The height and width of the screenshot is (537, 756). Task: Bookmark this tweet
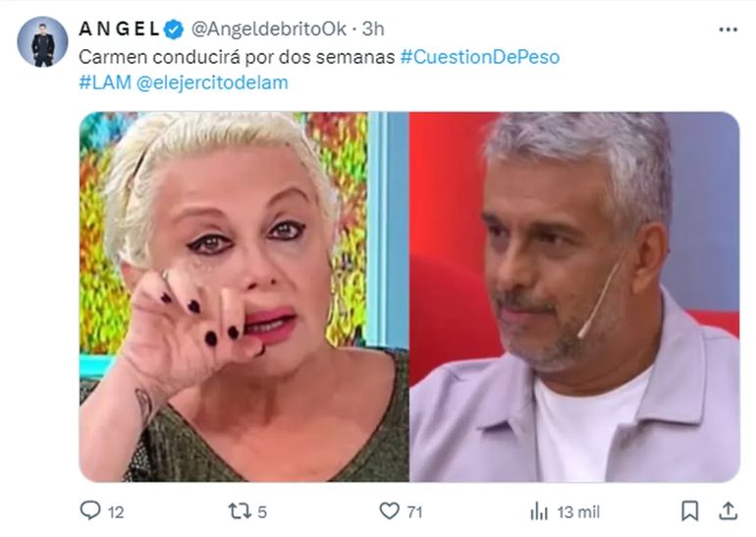(689, 510)
